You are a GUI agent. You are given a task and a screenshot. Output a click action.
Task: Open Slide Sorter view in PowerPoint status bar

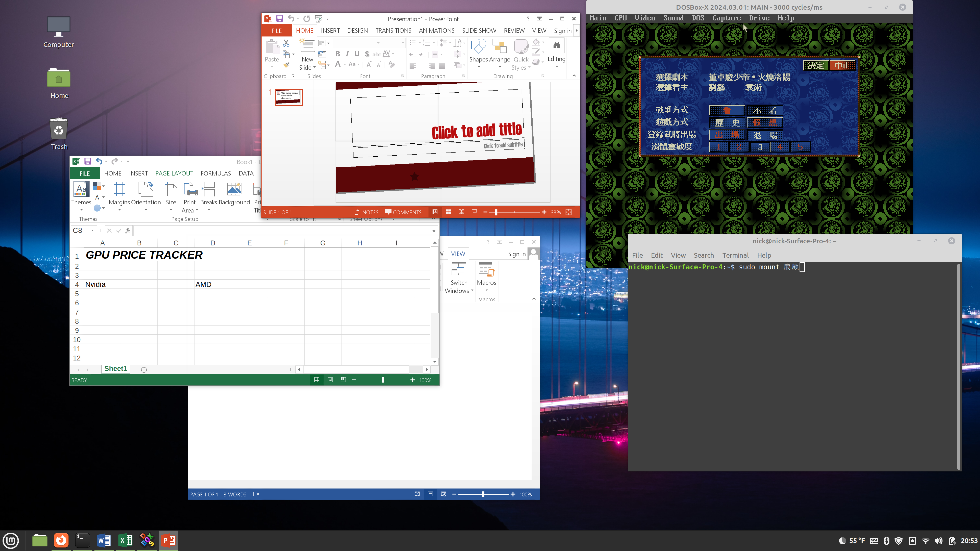coord(448,212)
